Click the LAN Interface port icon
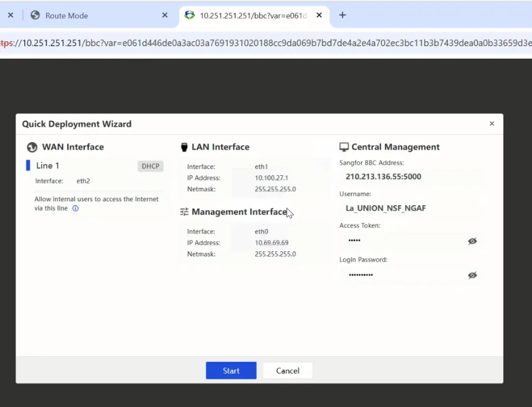This screenshot has width=532, height=407. [x=184, y=147]
